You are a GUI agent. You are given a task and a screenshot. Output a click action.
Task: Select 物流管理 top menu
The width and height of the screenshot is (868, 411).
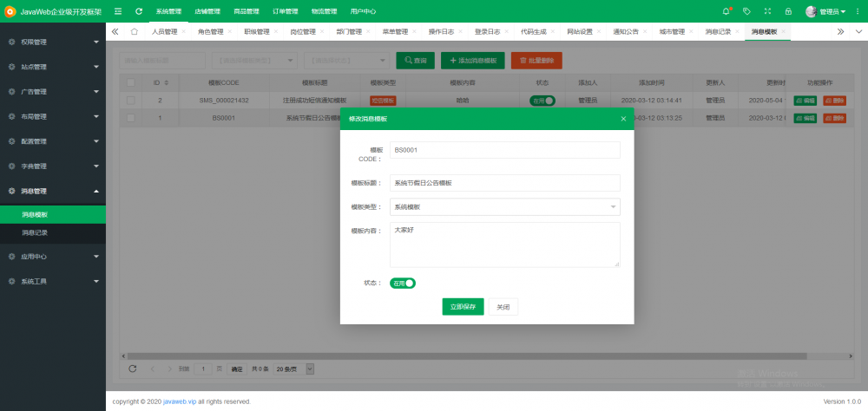coord(324,11)
